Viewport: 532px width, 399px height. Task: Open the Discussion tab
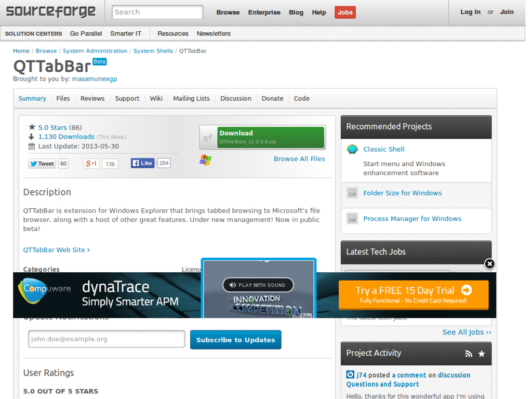tap(236, 98)
